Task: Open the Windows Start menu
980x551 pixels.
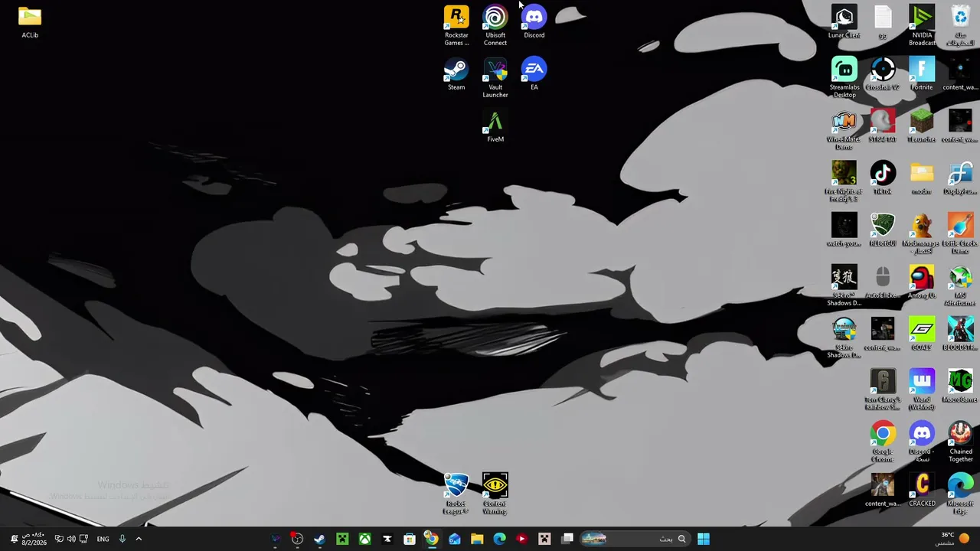Action: pyautogui.click(x=704, y=539)
